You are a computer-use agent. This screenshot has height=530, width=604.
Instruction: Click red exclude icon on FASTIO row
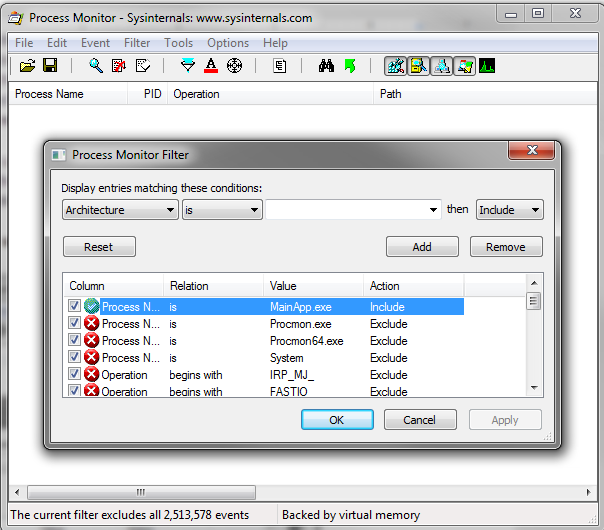tap(92, 390)
